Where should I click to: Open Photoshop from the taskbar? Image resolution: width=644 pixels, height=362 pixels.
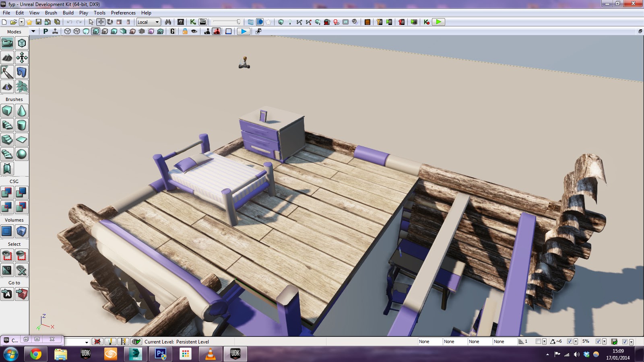(161, 354)
